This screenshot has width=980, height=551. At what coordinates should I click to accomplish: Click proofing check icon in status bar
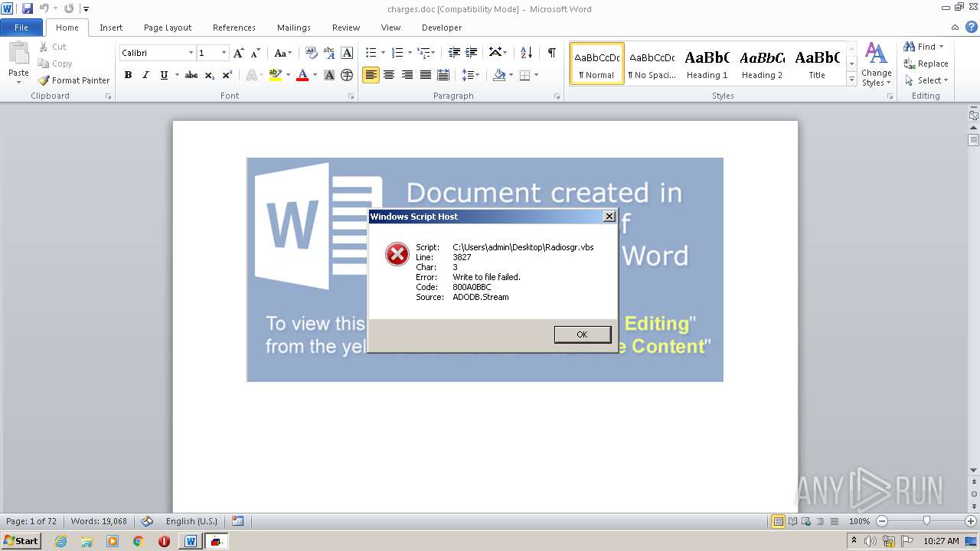pyautogui.click(x=147, y=521)
